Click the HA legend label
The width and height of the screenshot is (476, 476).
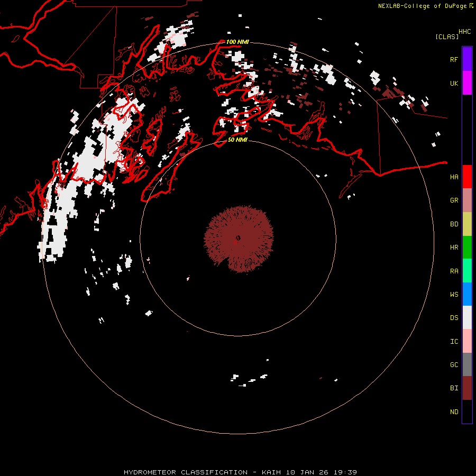click(x=454, y=177)
